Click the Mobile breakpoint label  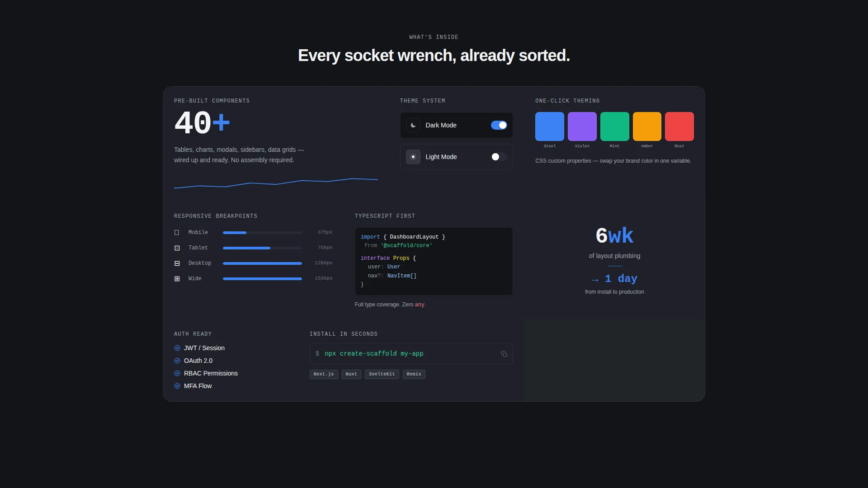point(198,232)
